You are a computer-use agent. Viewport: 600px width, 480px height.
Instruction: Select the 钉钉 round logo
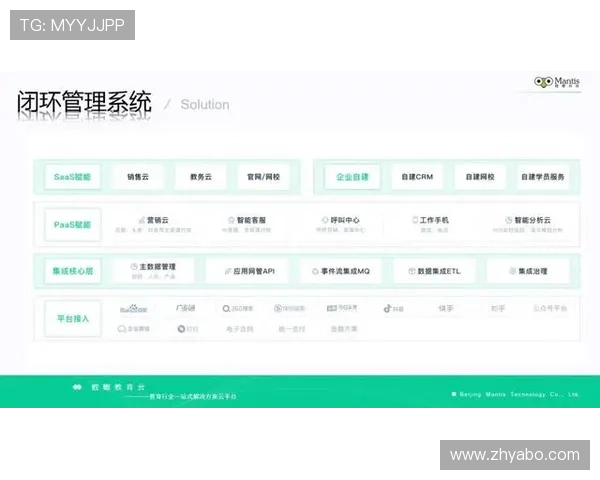[181, 329]
